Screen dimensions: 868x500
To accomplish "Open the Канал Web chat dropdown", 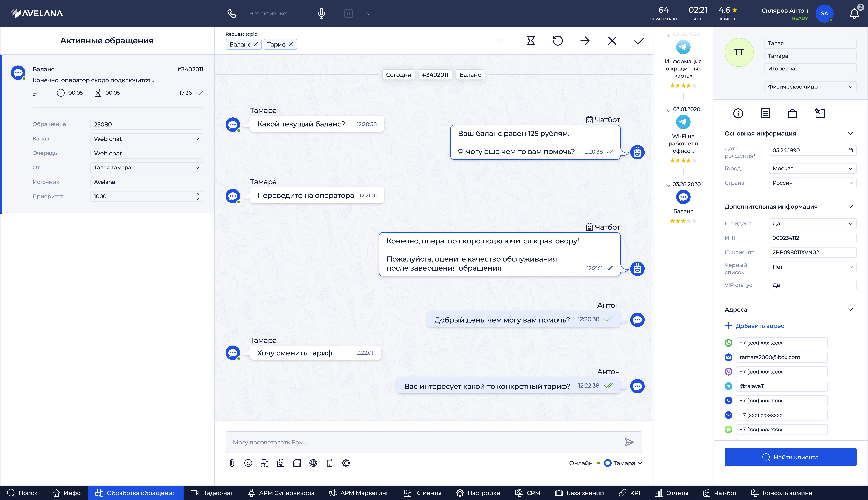I will click(147, 139).
